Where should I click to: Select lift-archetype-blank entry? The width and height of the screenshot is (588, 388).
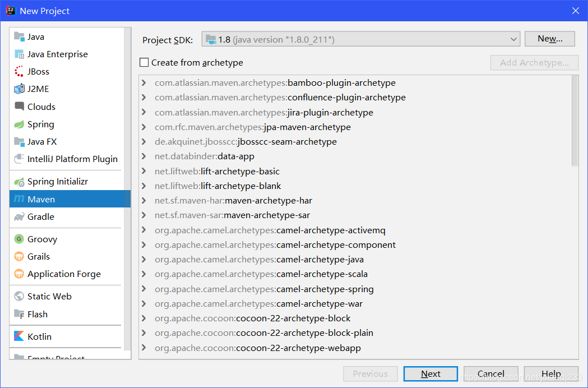[217, 186]
